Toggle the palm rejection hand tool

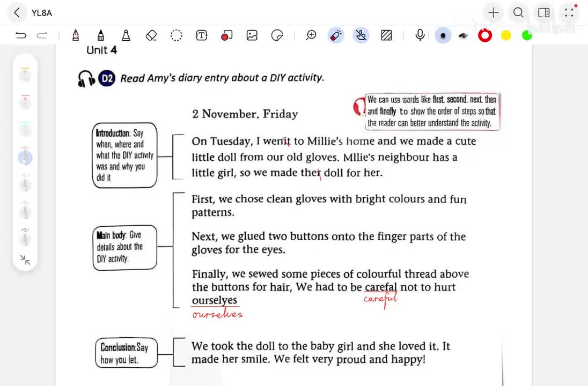361,35
